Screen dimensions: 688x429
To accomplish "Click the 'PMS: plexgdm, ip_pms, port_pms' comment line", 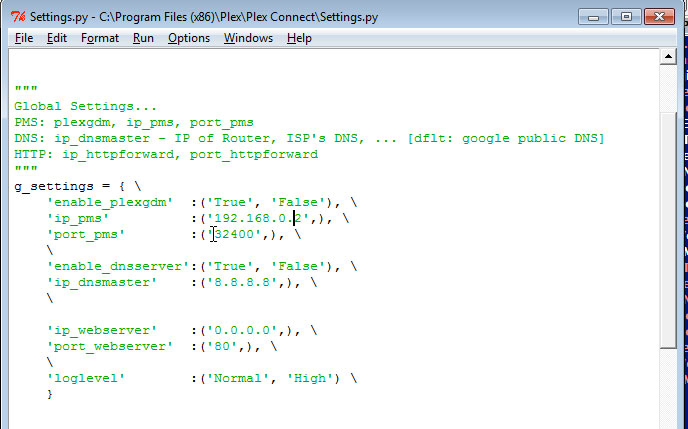I will pos(134,122).
